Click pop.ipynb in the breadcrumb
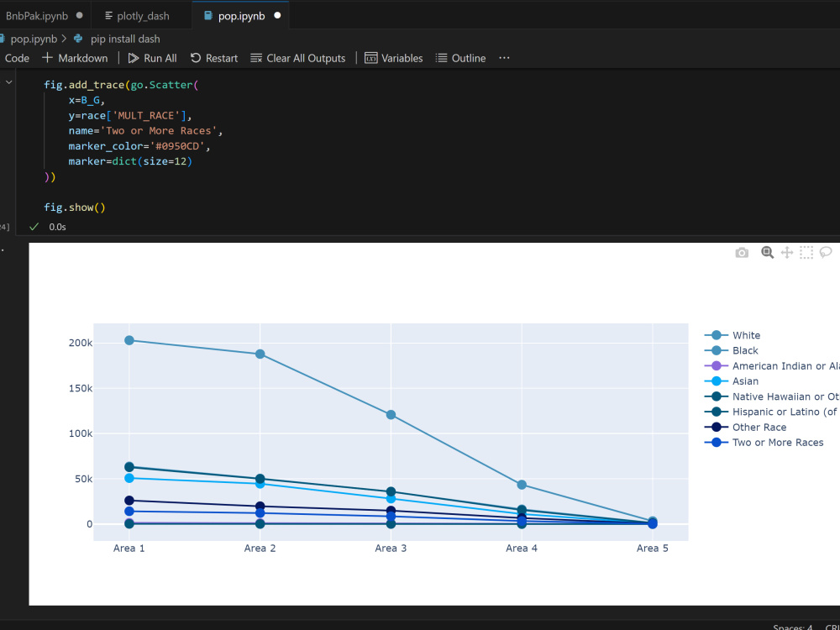The image size is (840, 630). (x=34, y=39)
